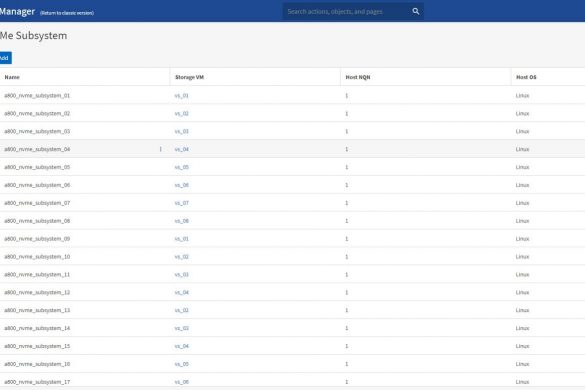585x390 pixels.
Task: Select the a800_nvme_subsystem_04 name
Action: [x=37, y=149]
